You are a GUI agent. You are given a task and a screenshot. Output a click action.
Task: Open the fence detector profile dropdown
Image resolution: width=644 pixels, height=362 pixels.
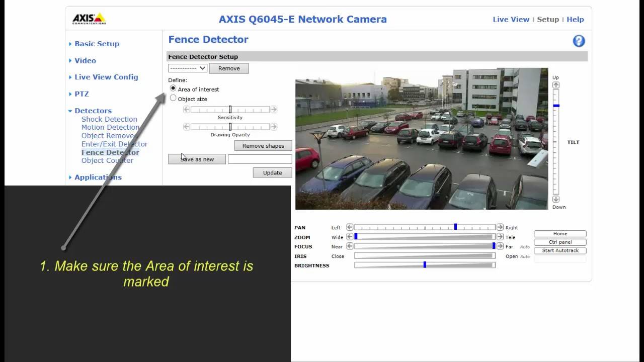188,68
